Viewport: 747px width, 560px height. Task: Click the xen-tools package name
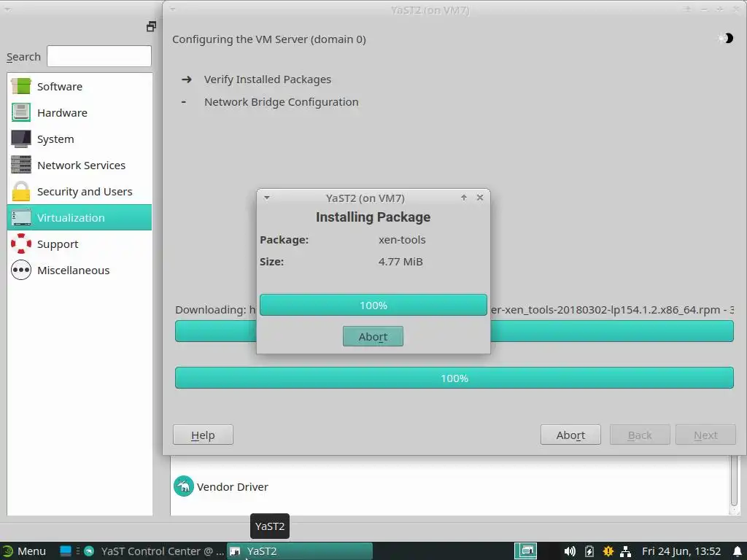pos(402,239)
